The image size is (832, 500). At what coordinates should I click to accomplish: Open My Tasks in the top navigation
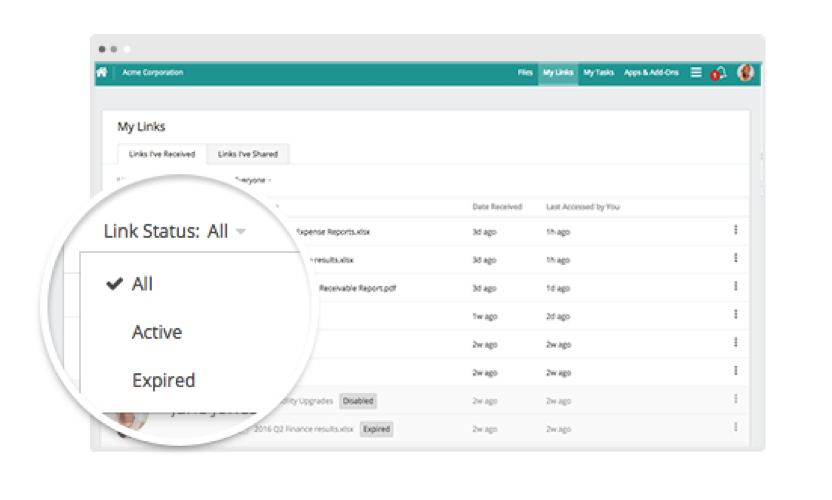(598, 73)
